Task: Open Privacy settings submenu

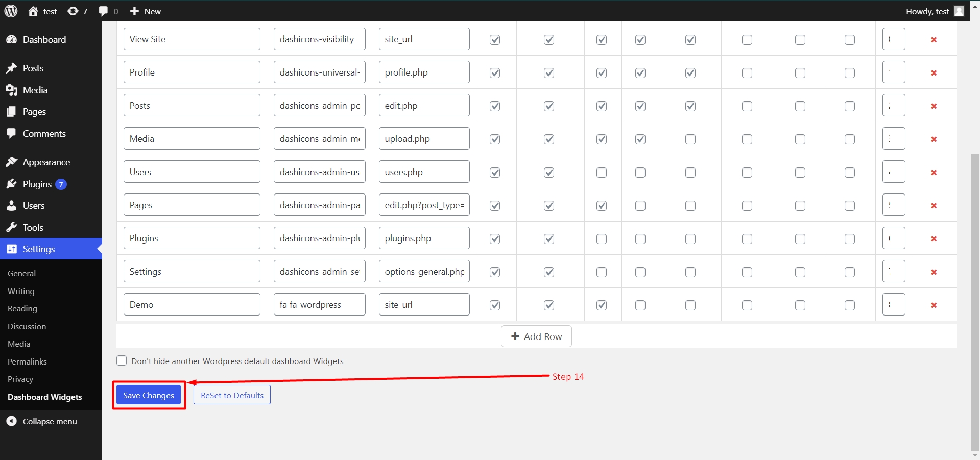Action: (x=20, y=379)
